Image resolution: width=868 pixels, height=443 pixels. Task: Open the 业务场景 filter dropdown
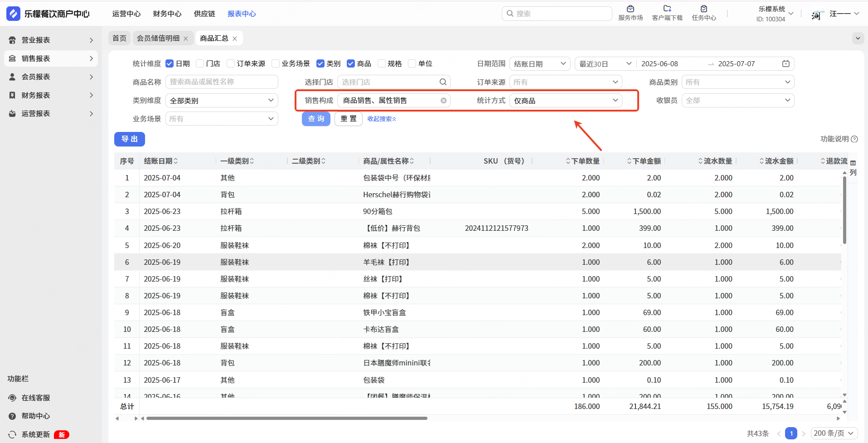pyautogui.click(x=222, y=119)
